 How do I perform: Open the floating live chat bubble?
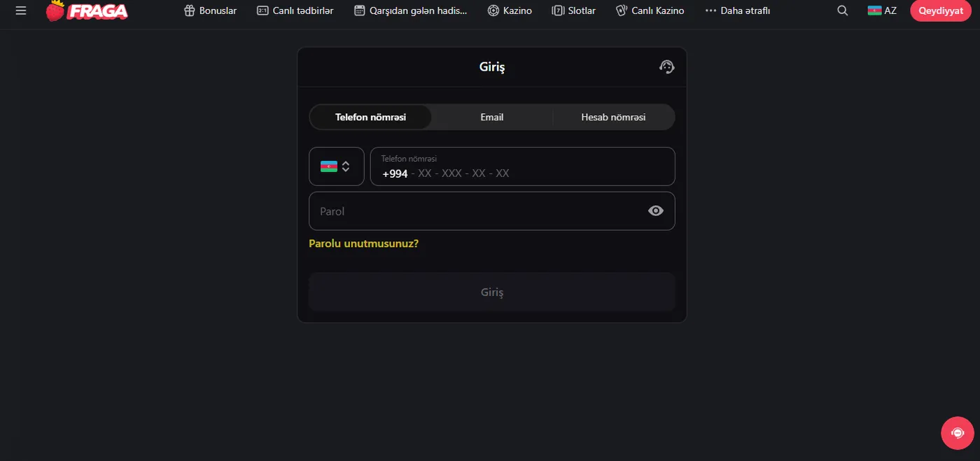pyautogui.click(x=957, y=432)
